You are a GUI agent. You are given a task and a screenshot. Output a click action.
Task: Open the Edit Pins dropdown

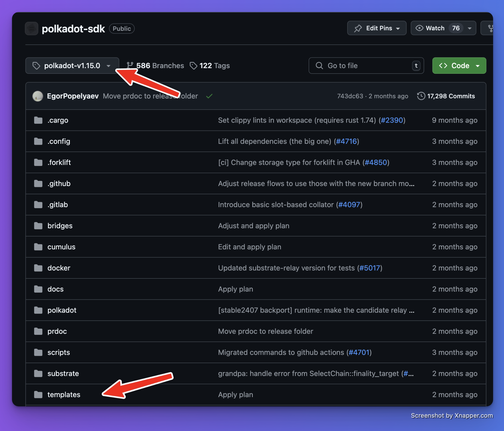[377, 28]
